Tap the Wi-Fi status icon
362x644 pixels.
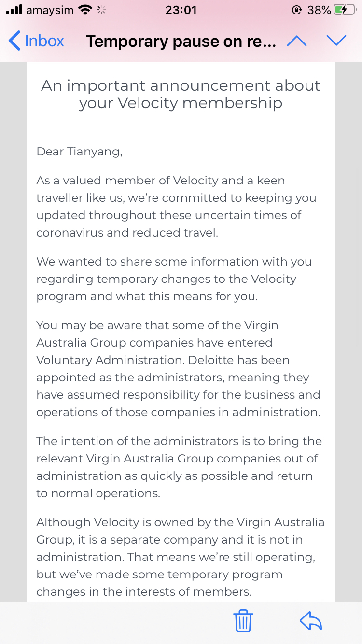click(85, 10)
